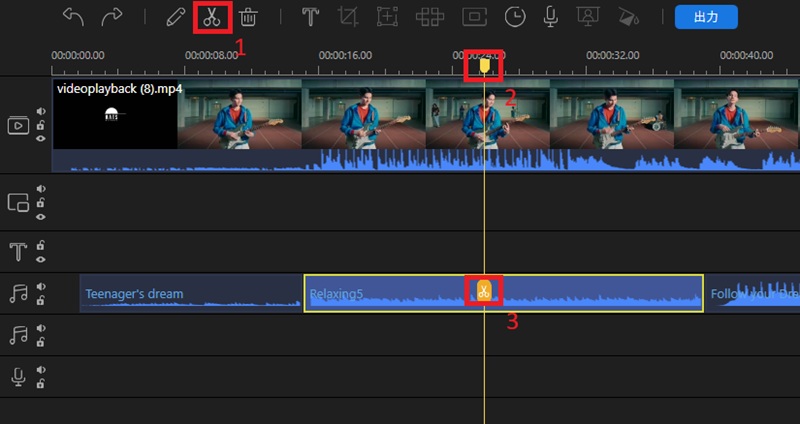Mute the main video track
The height and width of the screenshot is (424, 800).
tap(41, 111)
